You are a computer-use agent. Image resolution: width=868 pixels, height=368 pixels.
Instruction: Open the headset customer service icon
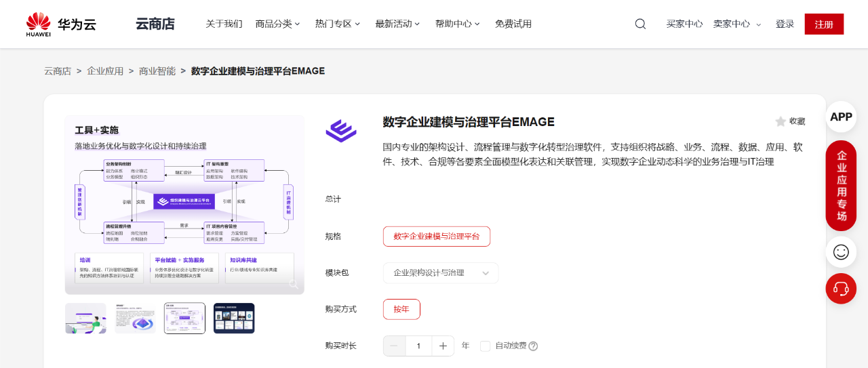click(841, 289)
